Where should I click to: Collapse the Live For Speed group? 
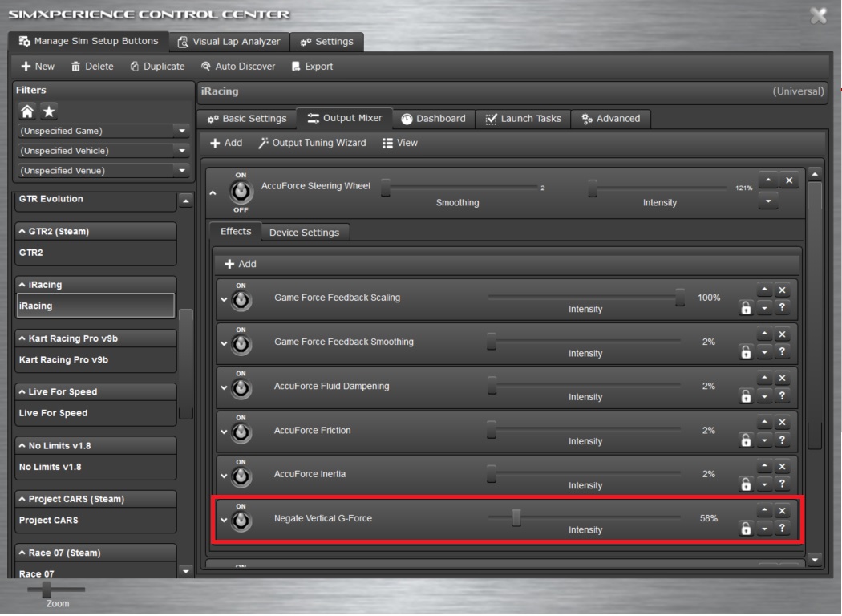pos(22,391)
